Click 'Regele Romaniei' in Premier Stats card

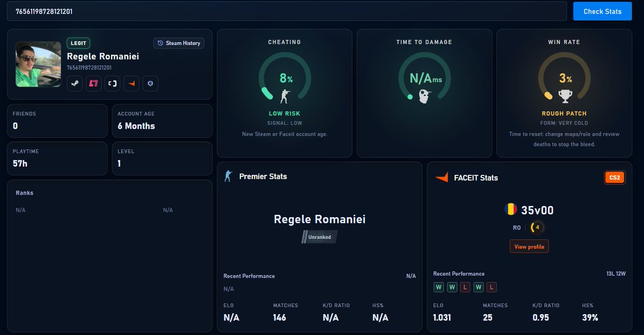click(x=320, y=219)
